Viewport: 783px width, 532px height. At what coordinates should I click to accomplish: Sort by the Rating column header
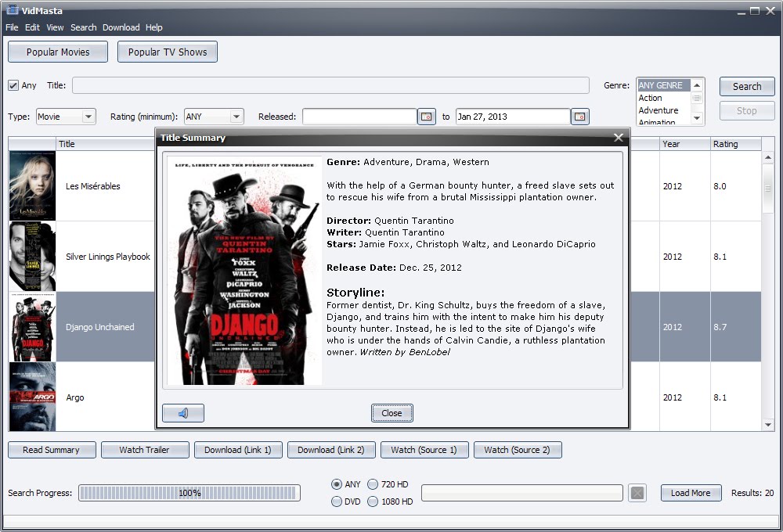(735, 144)
